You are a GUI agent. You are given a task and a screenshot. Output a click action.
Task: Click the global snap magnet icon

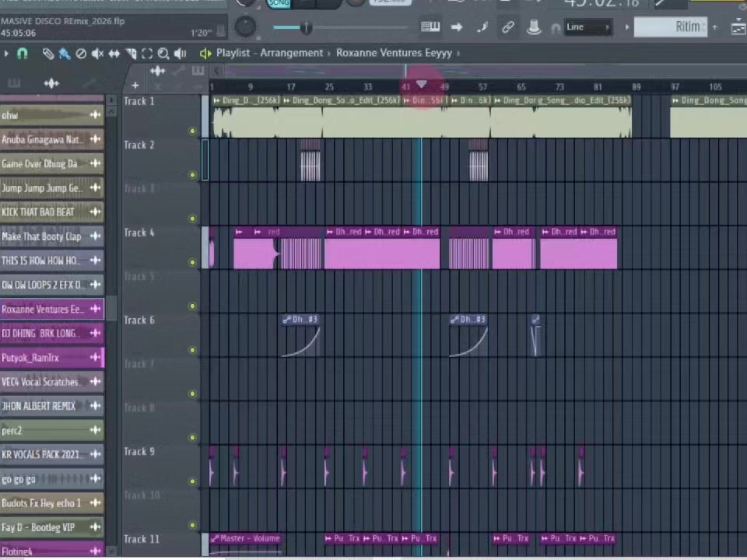click(556, 28)
